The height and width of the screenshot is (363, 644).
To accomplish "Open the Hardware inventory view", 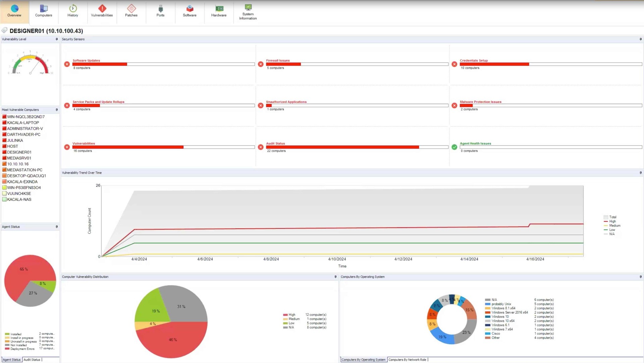I will coord(218,11).
